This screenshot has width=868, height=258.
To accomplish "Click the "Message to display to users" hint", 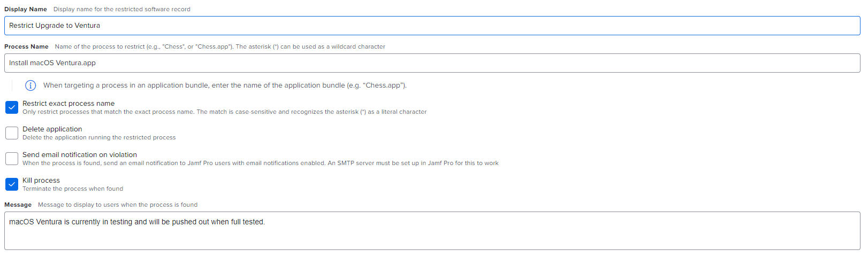I will tap(118, 205).
